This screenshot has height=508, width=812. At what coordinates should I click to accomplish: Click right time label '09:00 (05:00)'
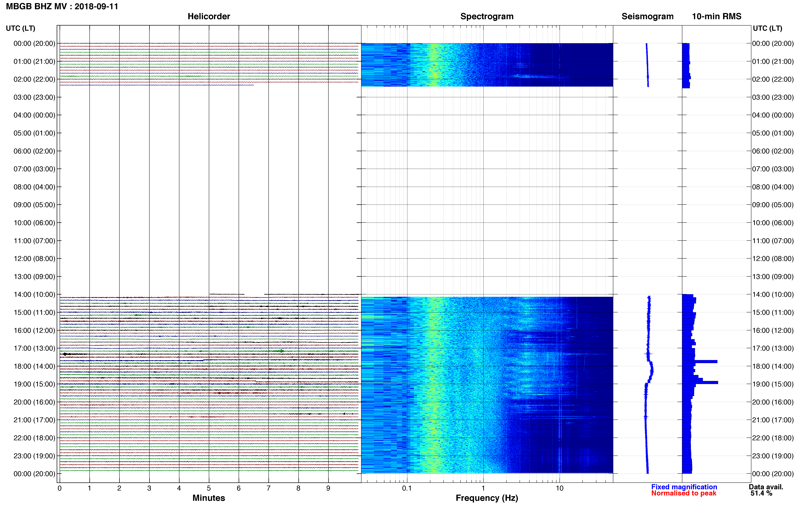click(x=773, y=205)
